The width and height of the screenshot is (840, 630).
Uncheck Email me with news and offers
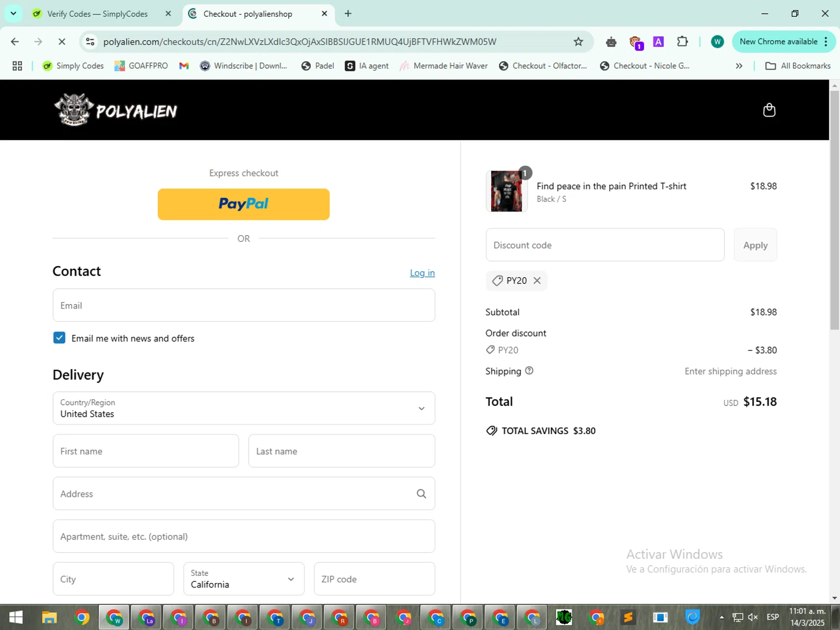coord(59,338)
